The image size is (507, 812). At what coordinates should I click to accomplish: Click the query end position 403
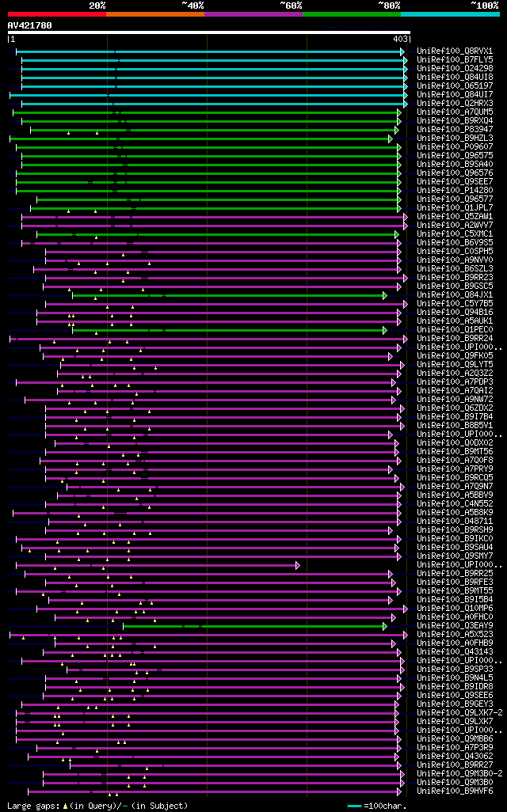pos(400,40)
